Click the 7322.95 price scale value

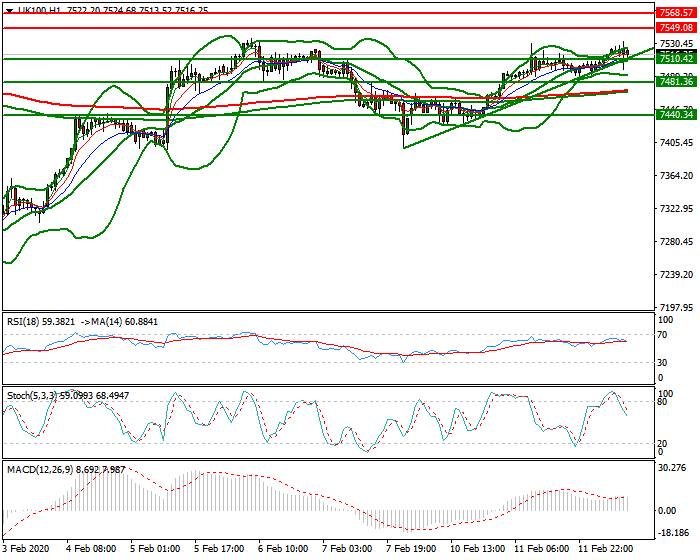(676, 209)
